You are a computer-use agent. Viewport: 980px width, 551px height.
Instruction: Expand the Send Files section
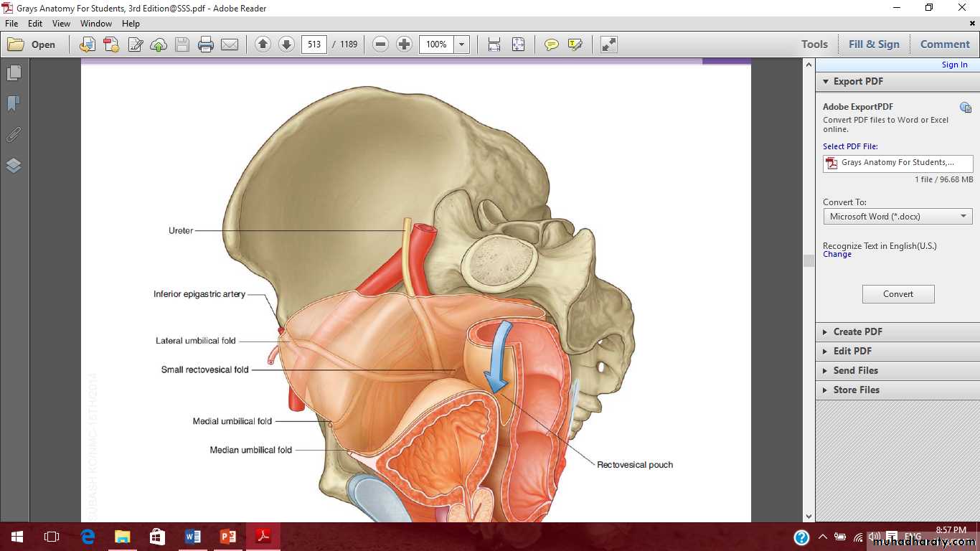[x=855, y=370]
